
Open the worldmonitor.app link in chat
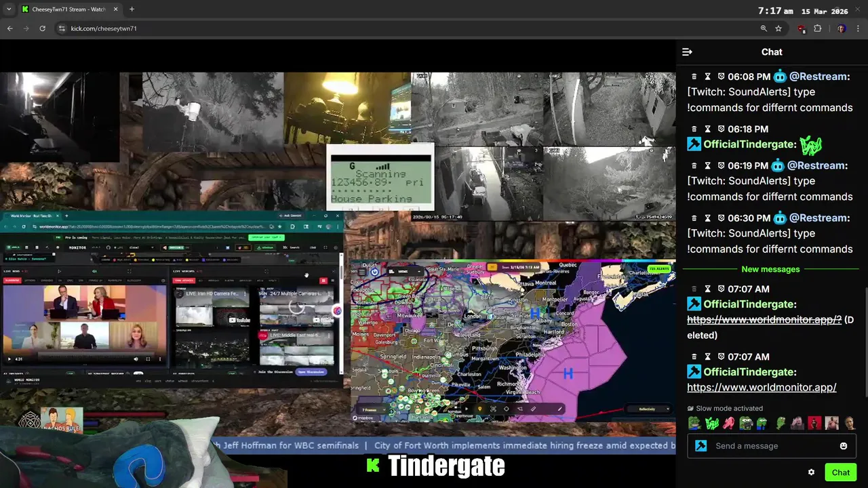point(762,388)
